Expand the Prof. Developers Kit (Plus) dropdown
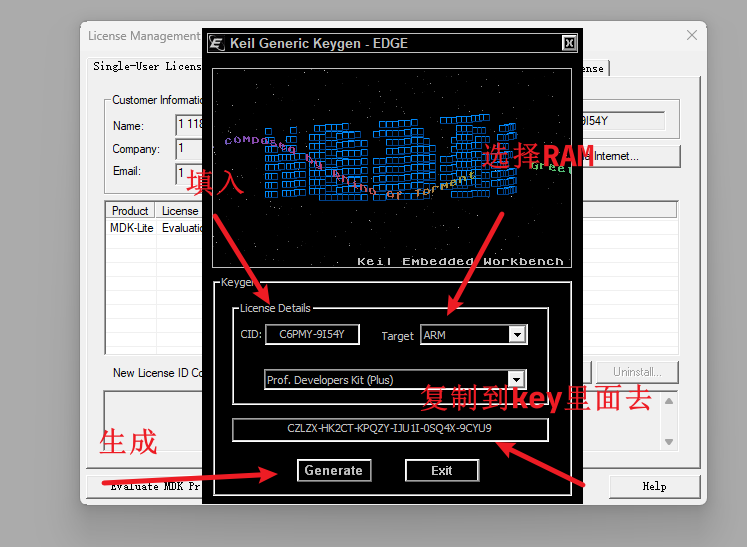747x547 pixels. (x=516, y=380)
